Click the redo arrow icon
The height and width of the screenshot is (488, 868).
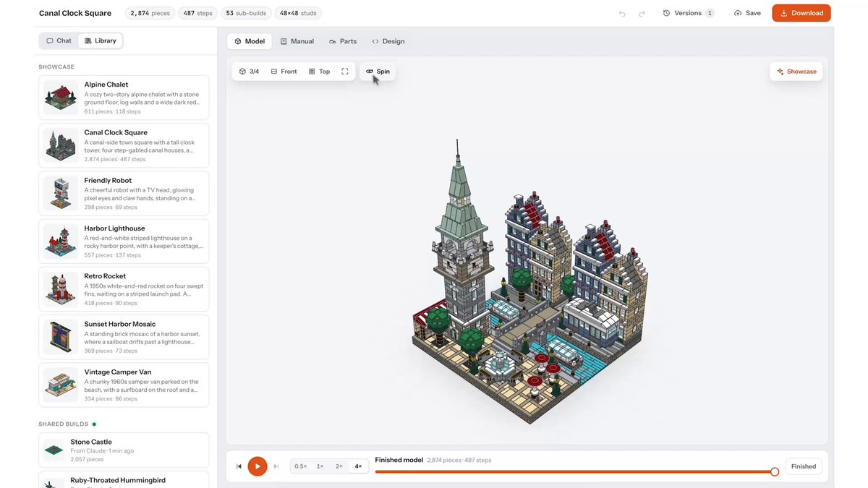tap(642, 13)
